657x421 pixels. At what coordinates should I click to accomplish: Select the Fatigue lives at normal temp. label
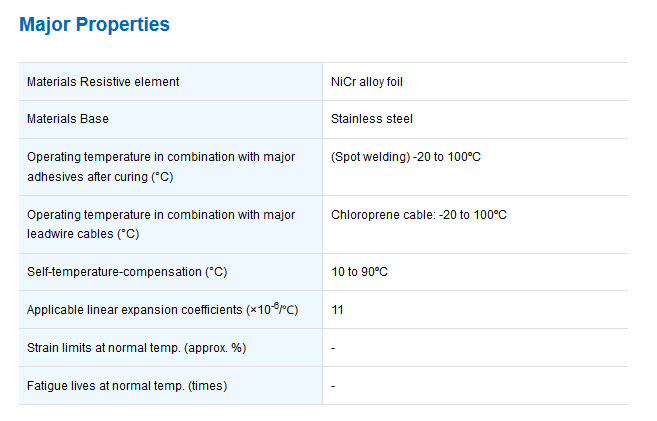(127, 386)
